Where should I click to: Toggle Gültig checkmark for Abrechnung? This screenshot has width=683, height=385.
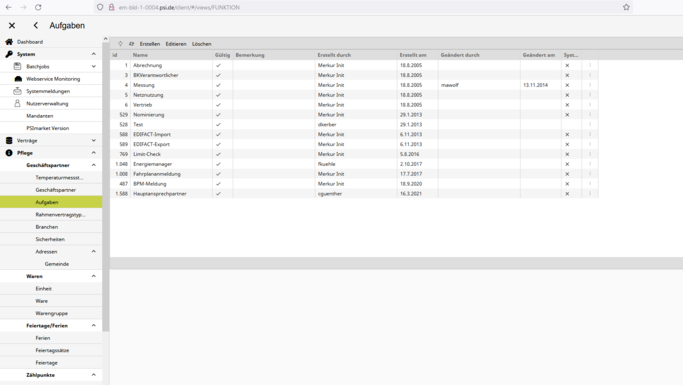coord(218,65)
